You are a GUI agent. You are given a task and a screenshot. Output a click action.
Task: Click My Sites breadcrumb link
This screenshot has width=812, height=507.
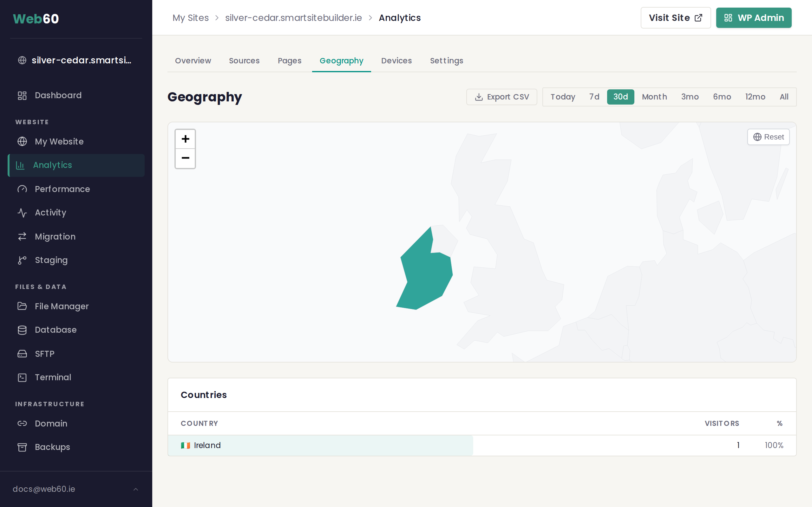190,18
